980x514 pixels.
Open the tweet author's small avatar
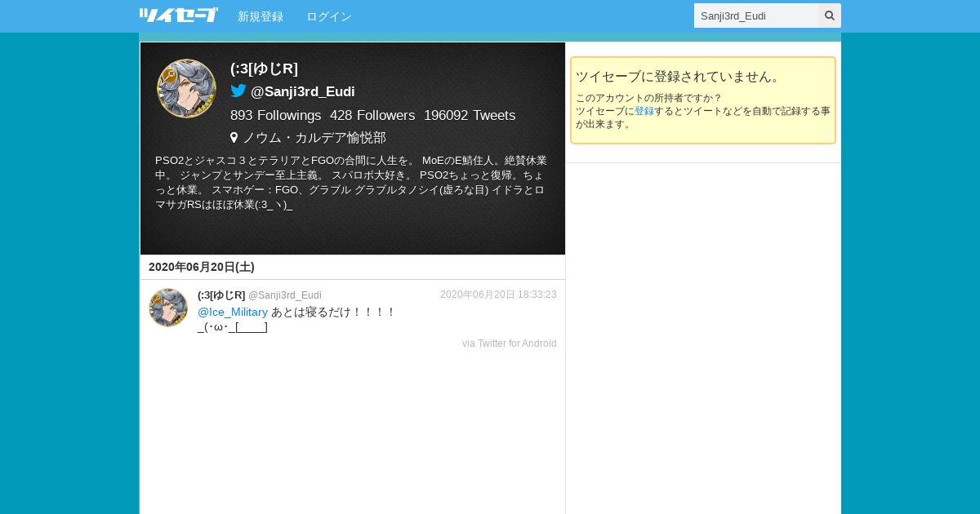(168, 308)
